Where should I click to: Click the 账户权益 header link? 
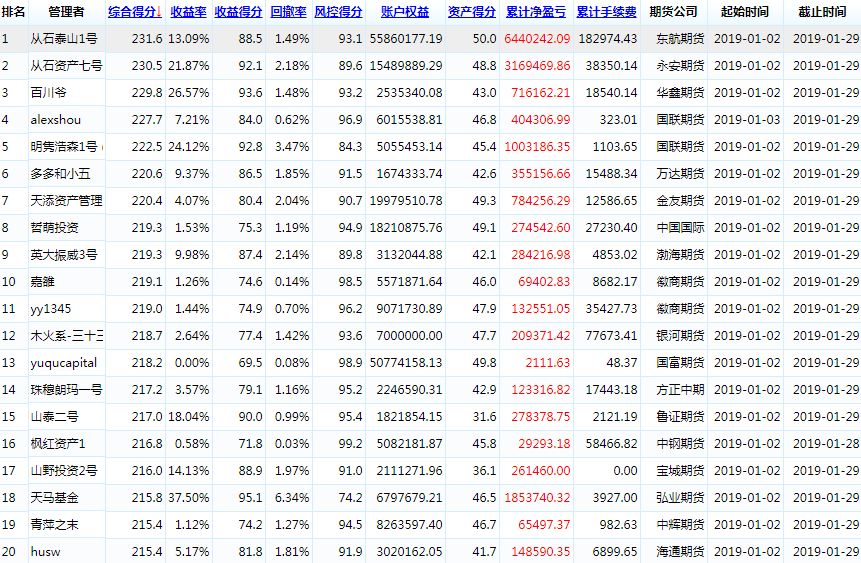[405, 12]
